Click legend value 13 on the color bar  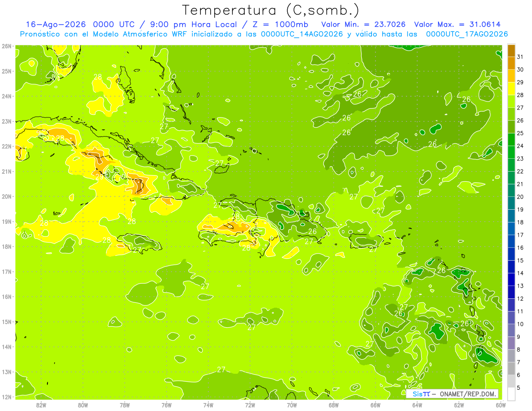pos(520,286)
